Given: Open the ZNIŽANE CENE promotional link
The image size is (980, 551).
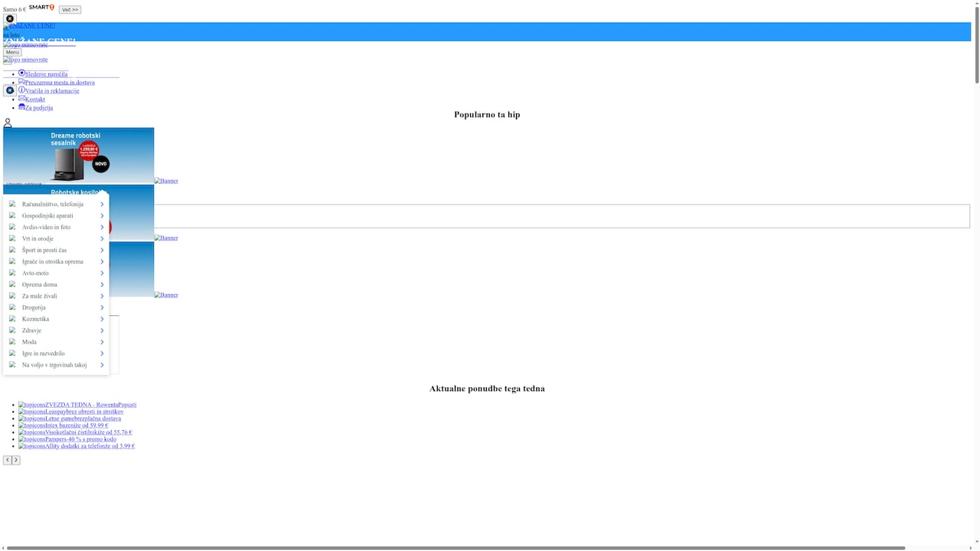Looking at the screenshot, I should click(32, 25).
